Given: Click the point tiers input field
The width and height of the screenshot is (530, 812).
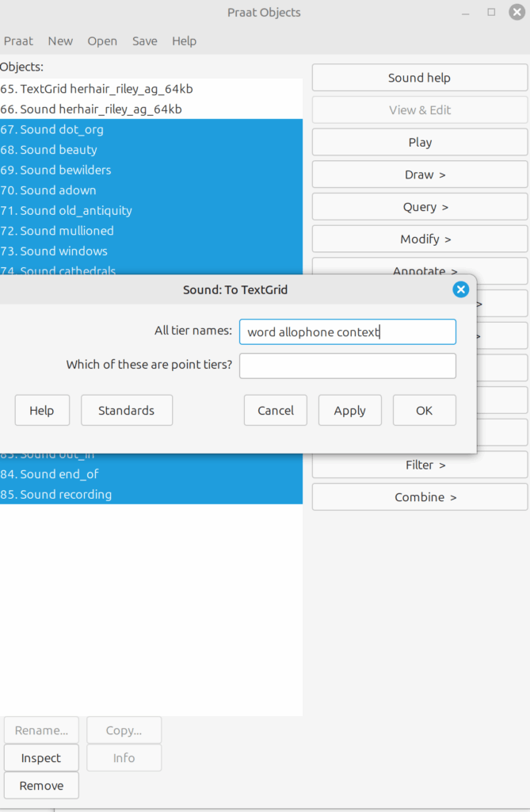Looking at the screenshot, I should point(347,366).
